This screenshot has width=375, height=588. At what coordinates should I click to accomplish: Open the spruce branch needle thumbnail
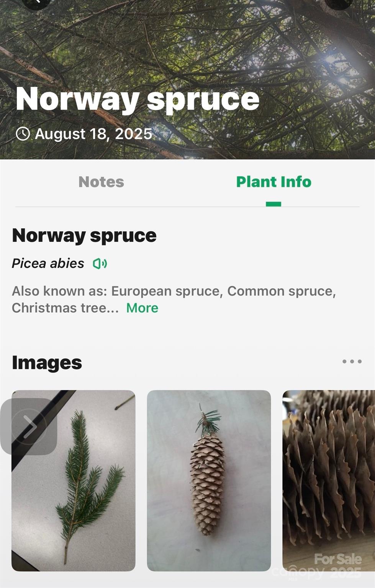pos(74,480)
